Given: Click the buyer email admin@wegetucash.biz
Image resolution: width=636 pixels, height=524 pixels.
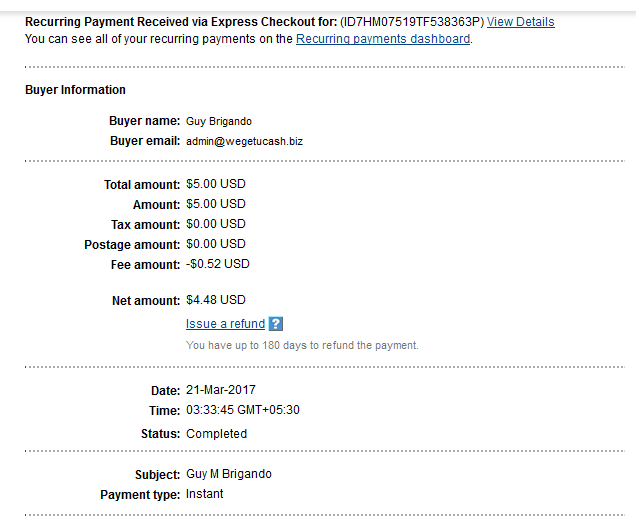Looking at the screenshot, I should pyautogui.click(x=244, y=141).
